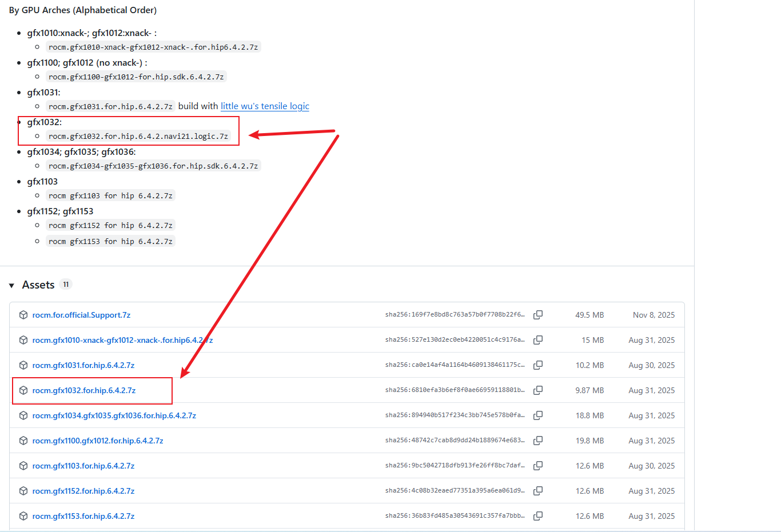Viewport: 781px width, 532px height.
Task: Click sha256:169f7e8bd8c hash text
Action: [x=455, y=315]
